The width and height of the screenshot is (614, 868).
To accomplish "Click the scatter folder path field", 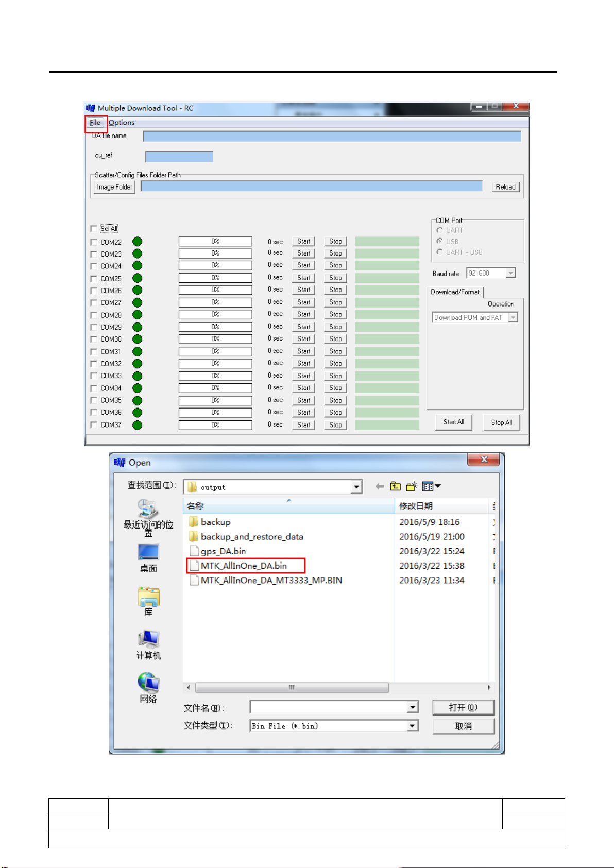I will (x=312, y=186).
